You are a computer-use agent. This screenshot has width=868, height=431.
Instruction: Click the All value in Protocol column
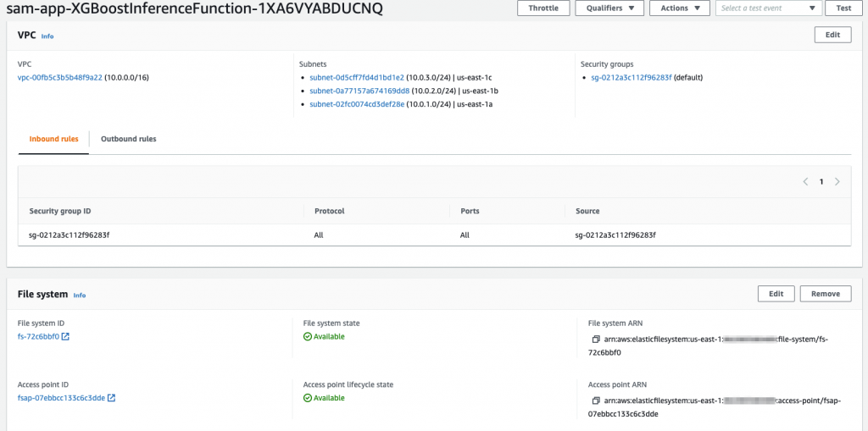pos(319,235)
